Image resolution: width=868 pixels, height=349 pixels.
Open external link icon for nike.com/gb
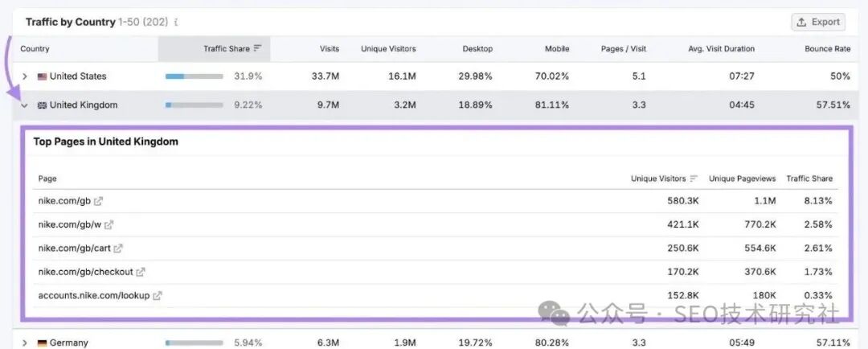click(99, 201)
